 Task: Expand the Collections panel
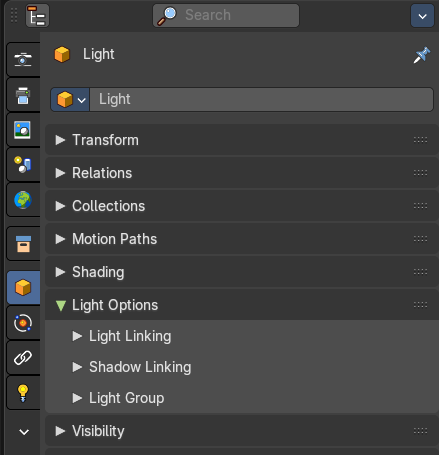click(242, 206)
